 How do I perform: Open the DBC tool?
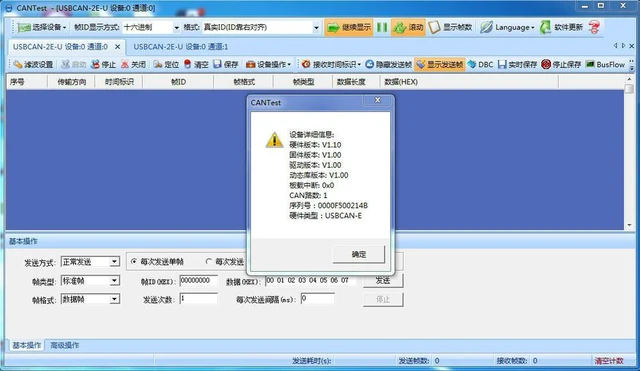[480, 64]
